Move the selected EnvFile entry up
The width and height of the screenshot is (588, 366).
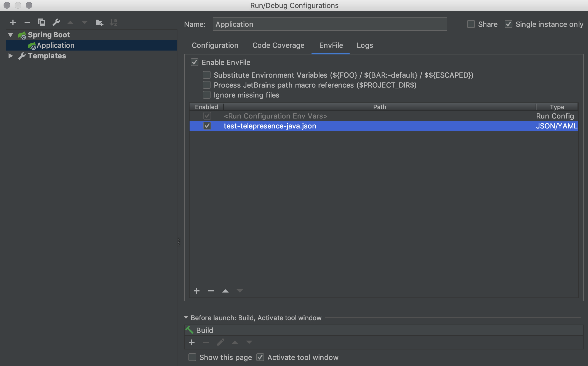click(225, 291)
